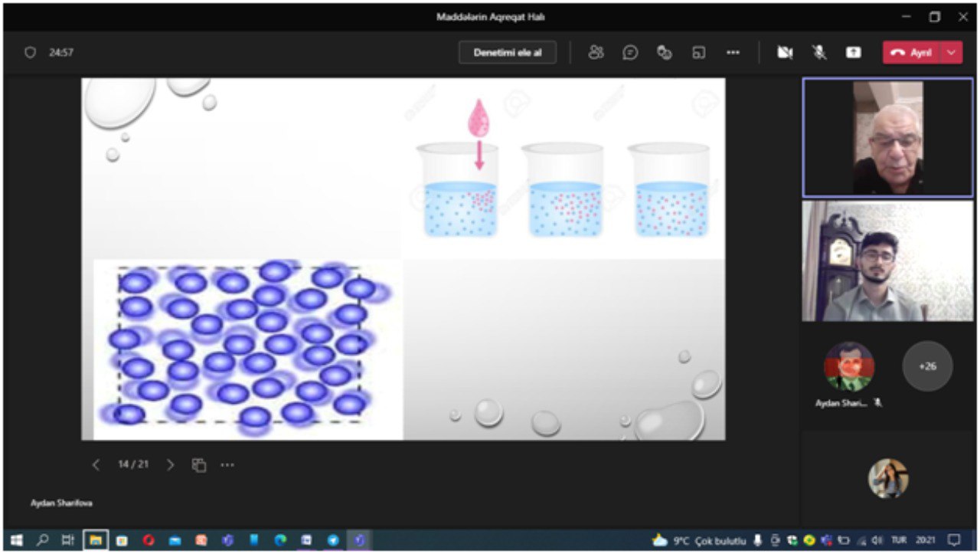
Task: Expand the dropdown arrow next to Ayrıl
Action: click(952, 52)
